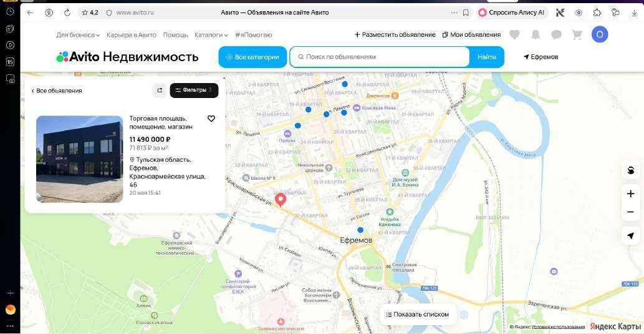Open Мои объявления

[471, 35]
